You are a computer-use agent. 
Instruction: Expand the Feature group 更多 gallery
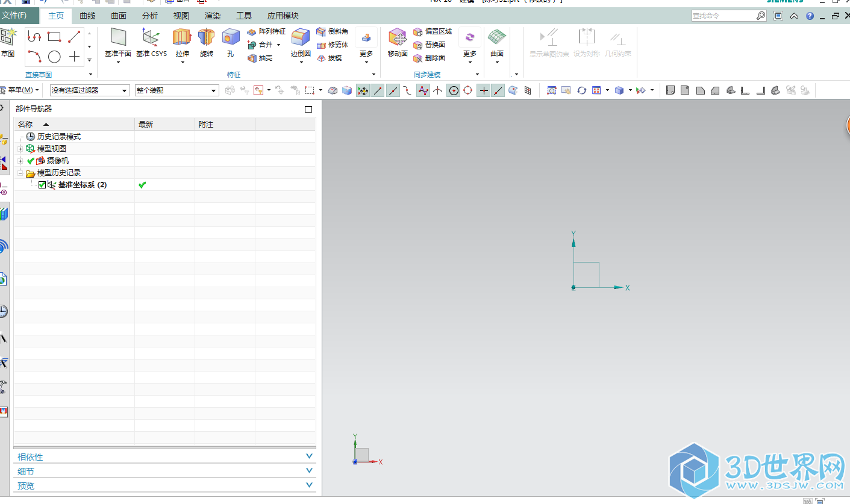(366, 45)
